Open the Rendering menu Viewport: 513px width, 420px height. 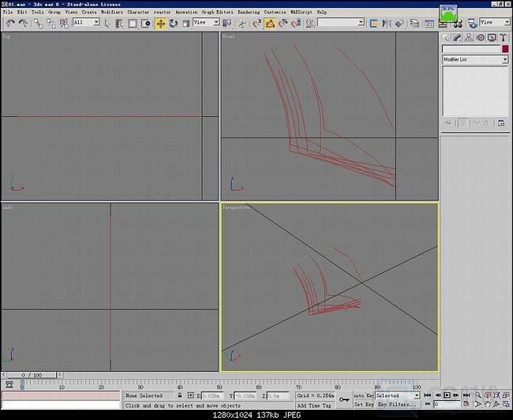pos(249,12)
